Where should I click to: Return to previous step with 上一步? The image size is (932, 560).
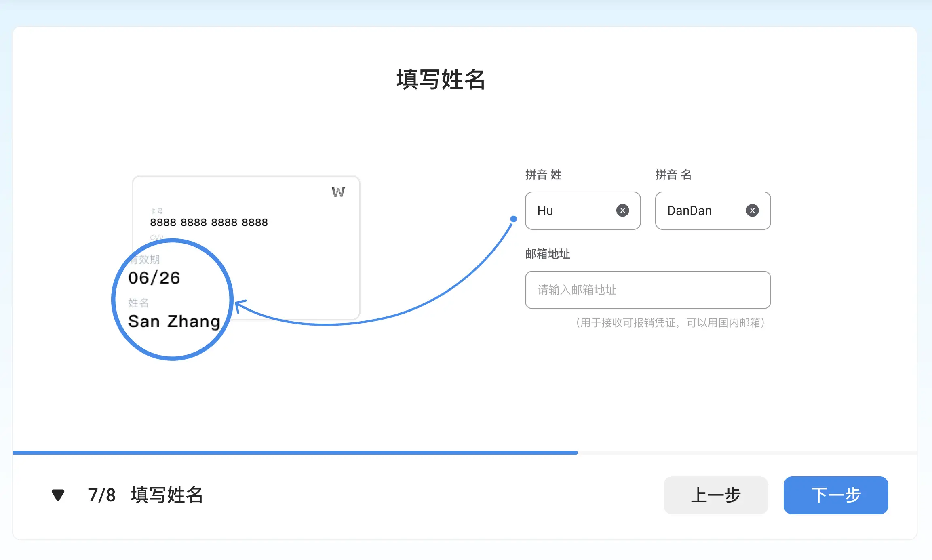point(716,495)
